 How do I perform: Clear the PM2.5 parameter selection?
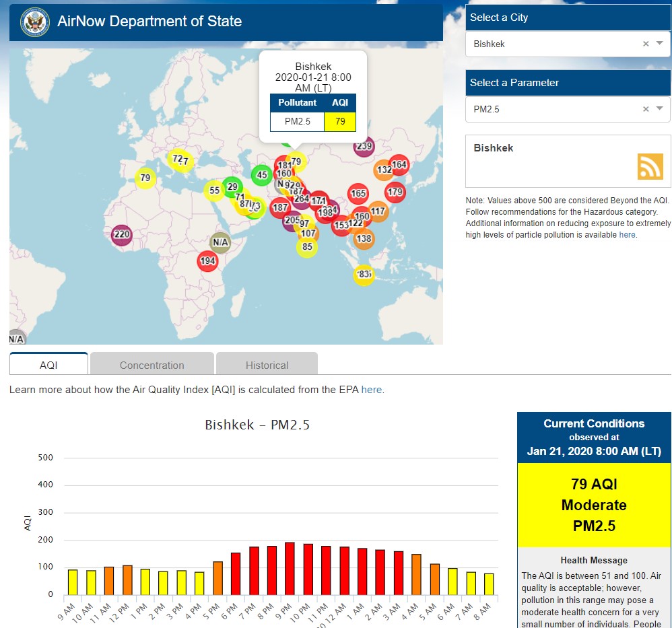(646, 109)
